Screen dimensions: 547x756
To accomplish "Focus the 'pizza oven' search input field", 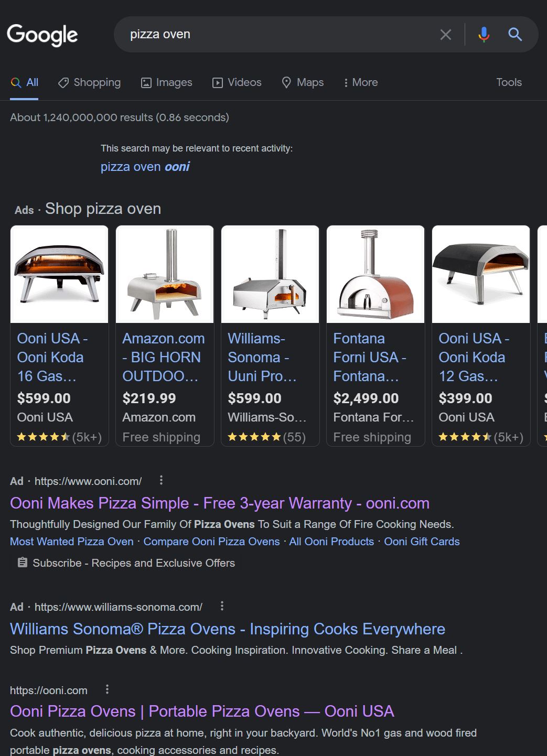I will click(x=278, y=35).
